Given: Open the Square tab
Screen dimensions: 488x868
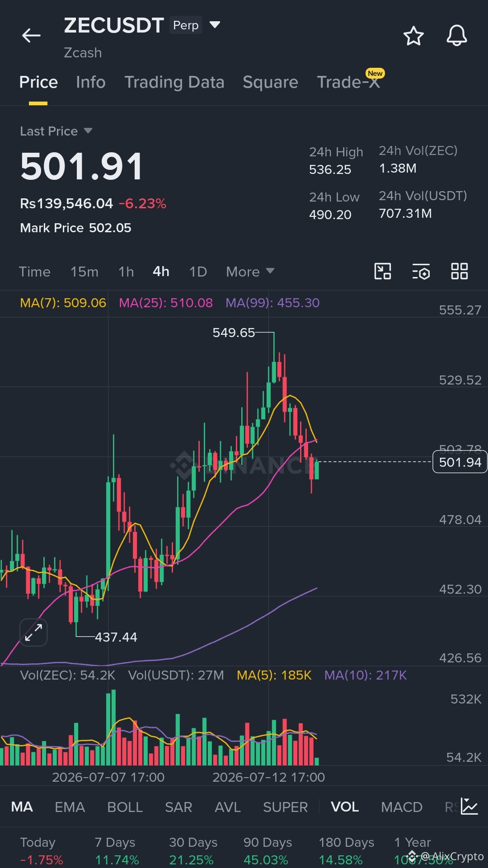Looking at the screenshot, I should click(270, 82).
